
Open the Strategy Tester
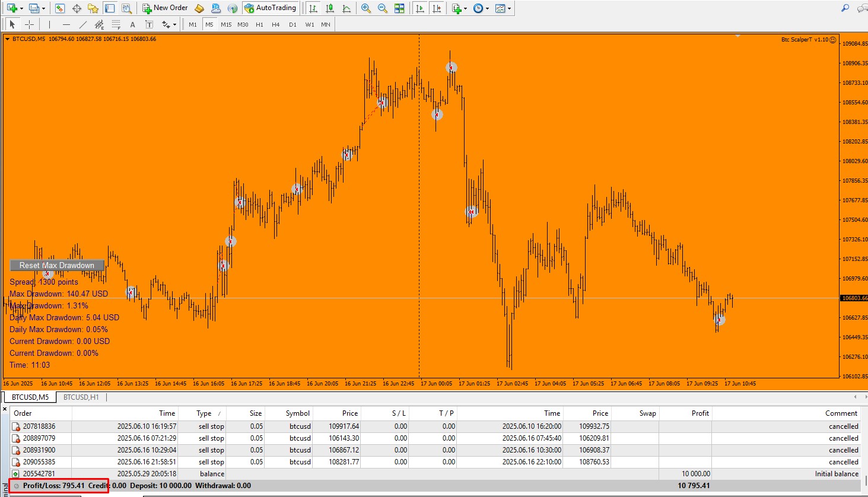(126, 8)
